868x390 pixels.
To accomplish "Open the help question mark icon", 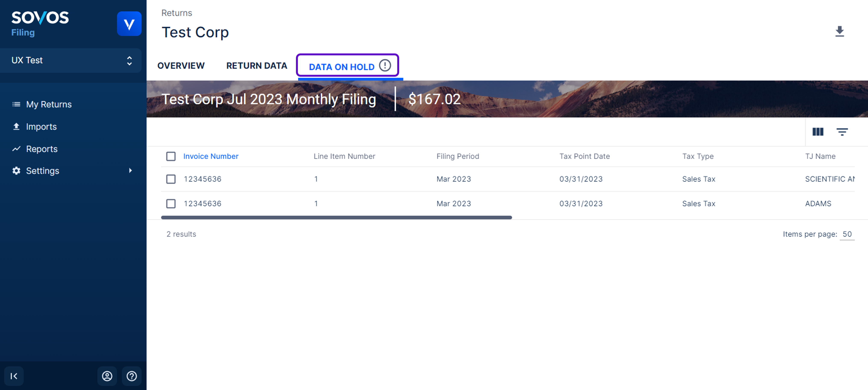I will click(132, 376).
